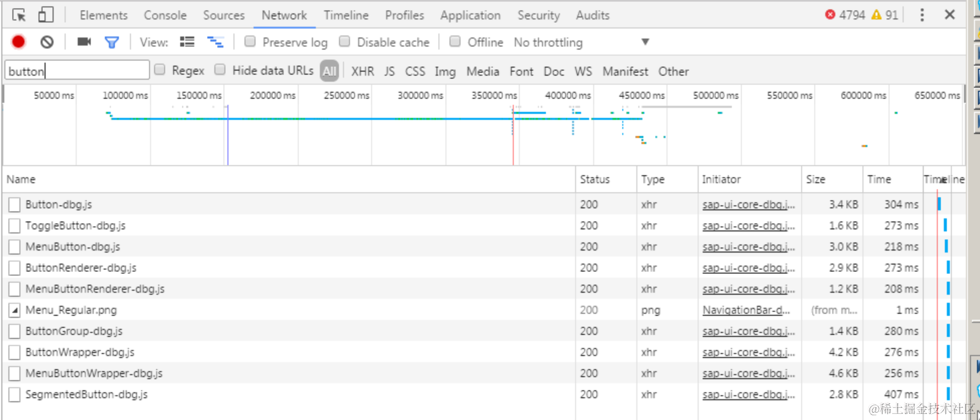The width and height of the screenshot is (980, 420).
Task: Open initiator link of Button-dbg.js row
Action: point(749,204)
